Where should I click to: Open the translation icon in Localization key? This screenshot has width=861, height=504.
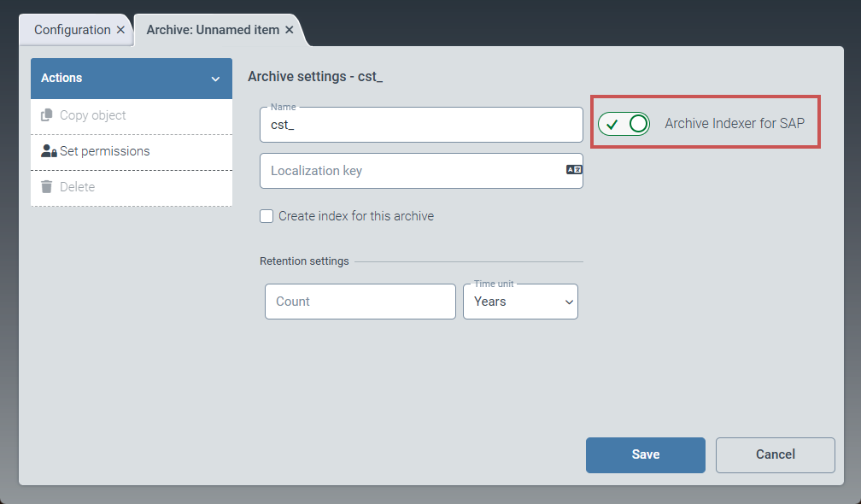(x=574, y=170)
